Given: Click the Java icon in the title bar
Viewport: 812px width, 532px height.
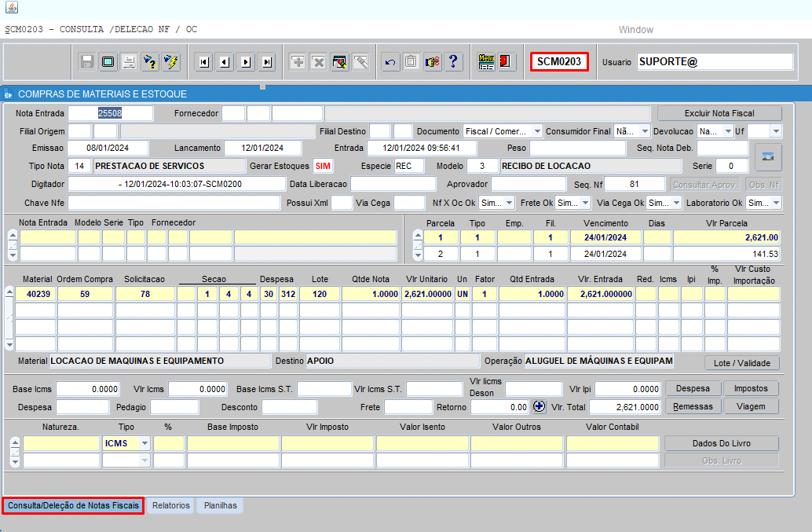Looking at the screenshot, I should [x=12, y=7].
